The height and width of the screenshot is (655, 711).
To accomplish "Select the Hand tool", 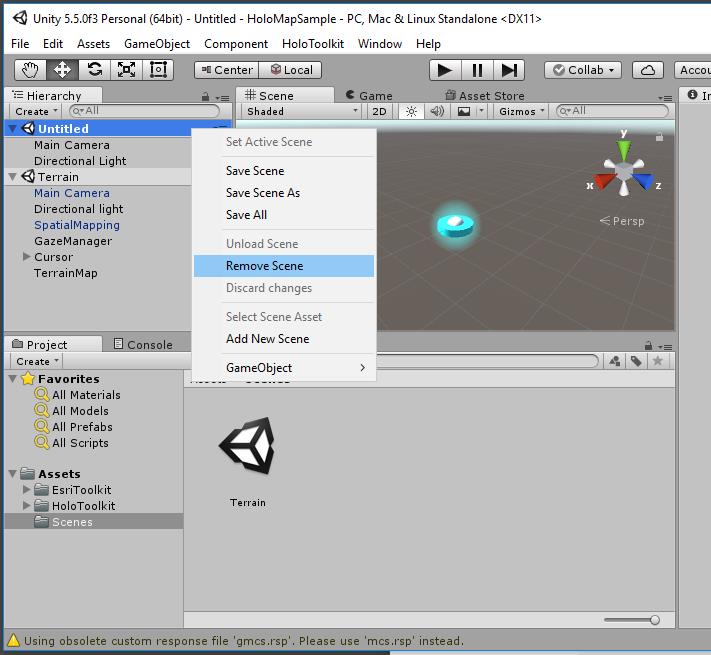I will (x=30, y=70).
